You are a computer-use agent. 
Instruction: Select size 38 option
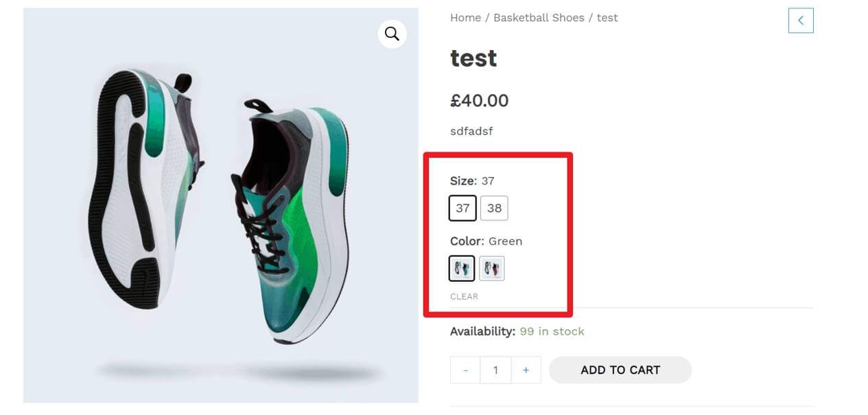tap(495, 208)
